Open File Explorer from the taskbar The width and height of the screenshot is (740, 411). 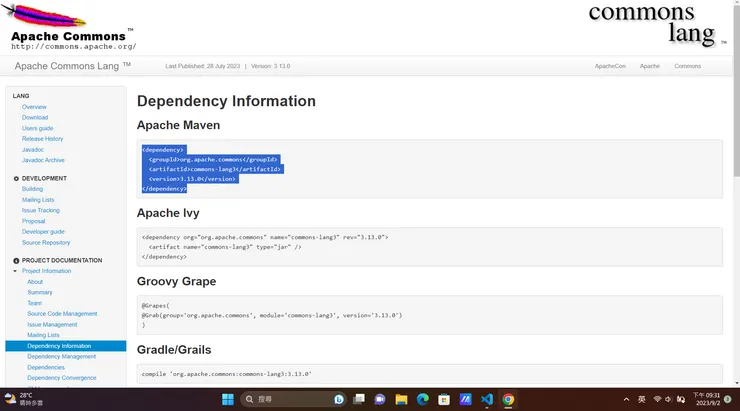[401, 400]
